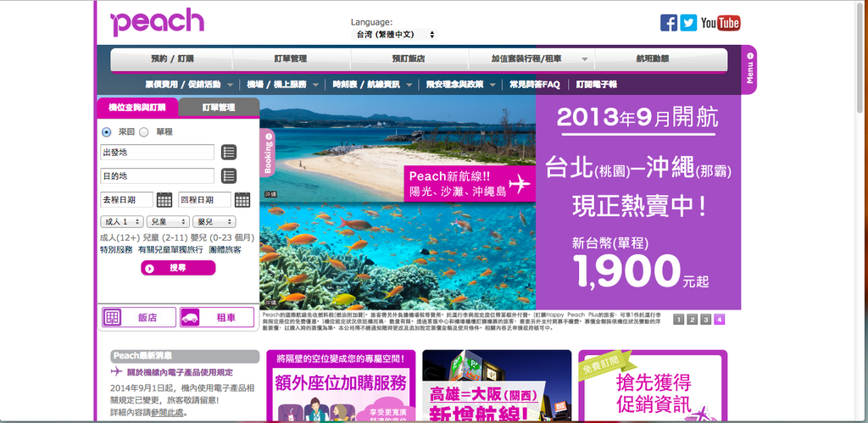The height and width of the screenshot is (423, 868).
Task: Open 團體旅客 link
Action: [225, 250]
